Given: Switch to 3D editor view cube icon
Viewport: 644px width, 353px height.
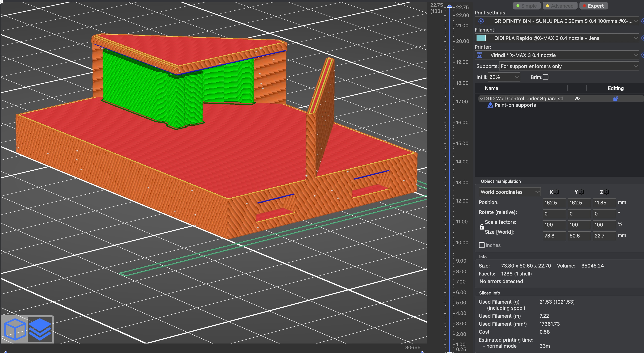Looking at the screenshot, I should (15, 329).
